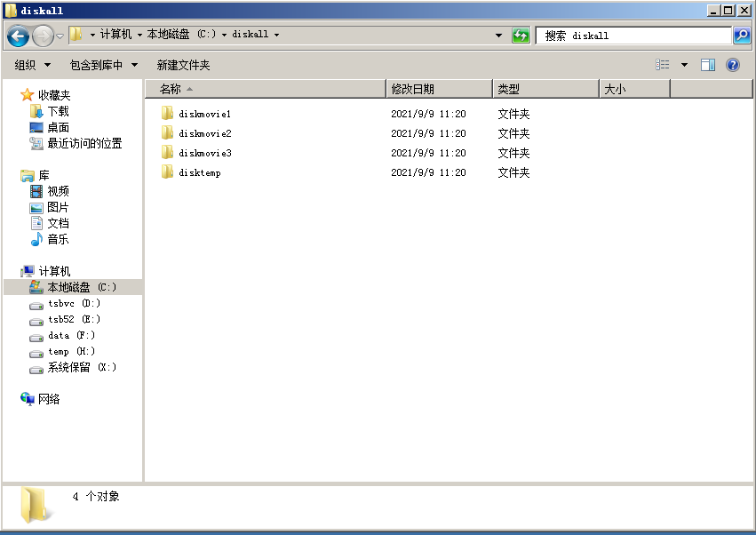Toggle the preview pane icon
Viewport: 756px width, 535px height.
coord(708,65)
